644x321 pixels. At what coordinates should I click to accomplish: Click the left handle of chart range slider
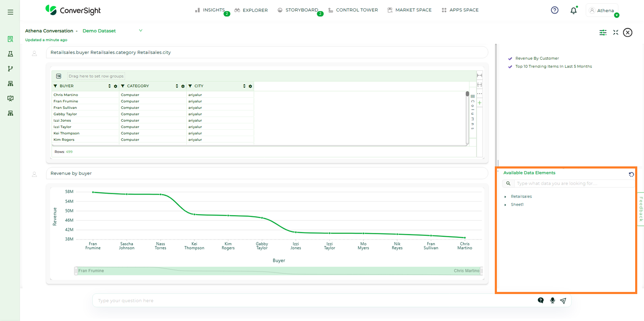tap(76, 271)
